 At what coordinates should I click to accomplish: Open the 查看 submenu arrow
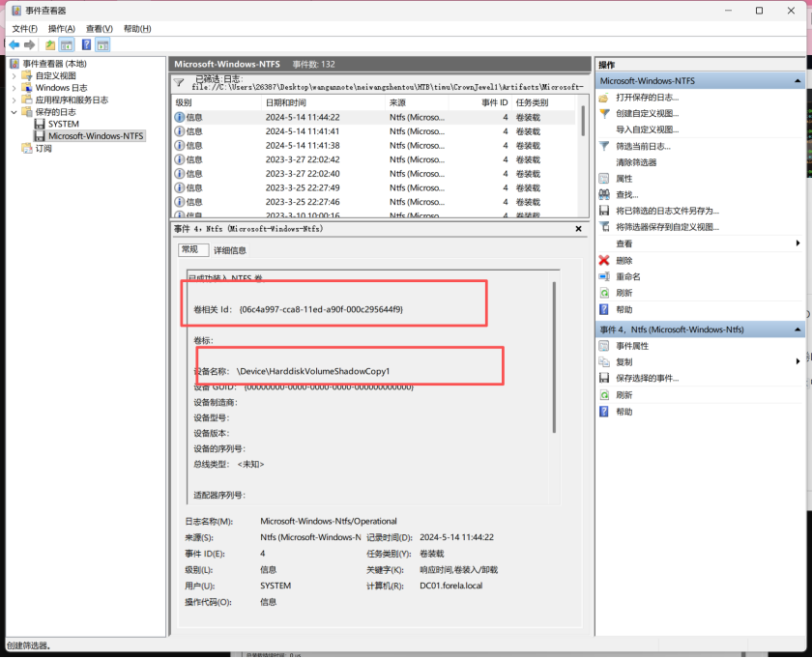pyautogui.click(x=798, y=243)
